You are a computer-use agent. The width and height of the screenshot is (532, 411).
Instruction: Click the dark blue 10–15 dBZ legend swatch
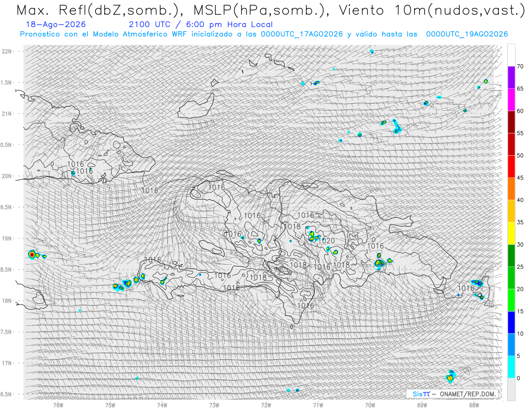[511, 322]
